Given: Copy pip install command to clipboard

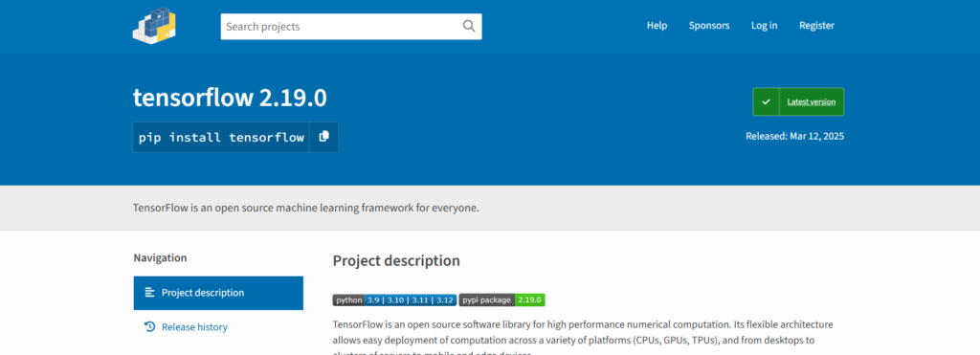Looking at the screenshot, I should (323, 137).
